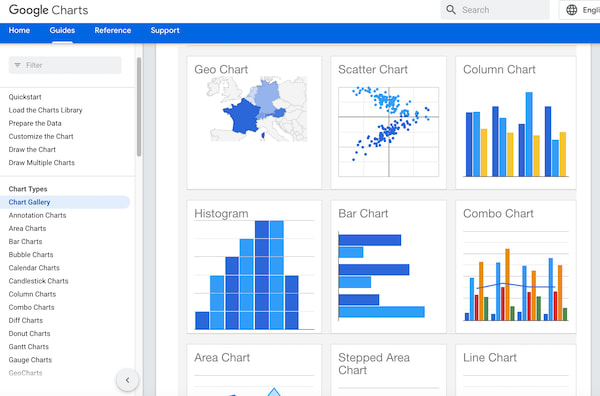
Task: Open the Geo Chart map thumbnail
Action: pos(257,109)
